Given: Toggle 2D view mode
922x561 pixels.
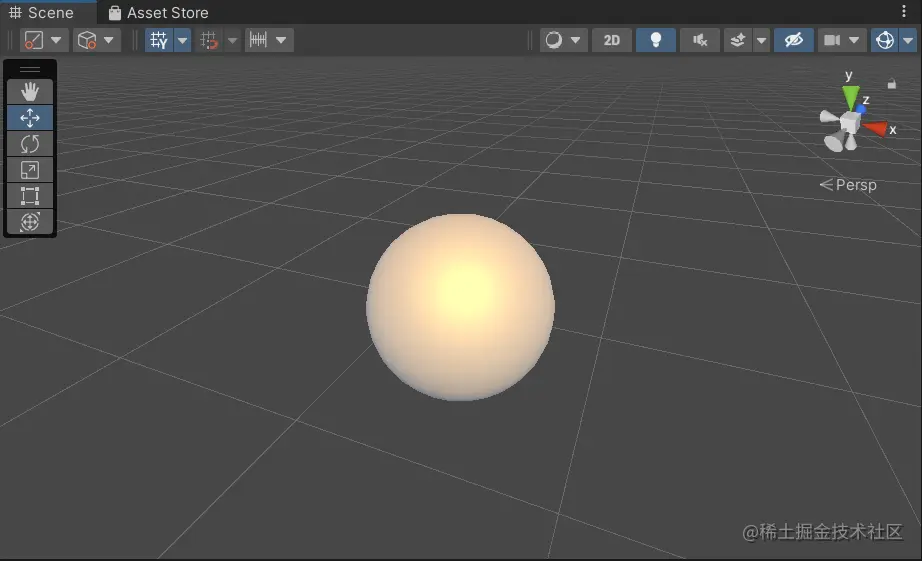Looking at the screenshot, I should point(612,40).
